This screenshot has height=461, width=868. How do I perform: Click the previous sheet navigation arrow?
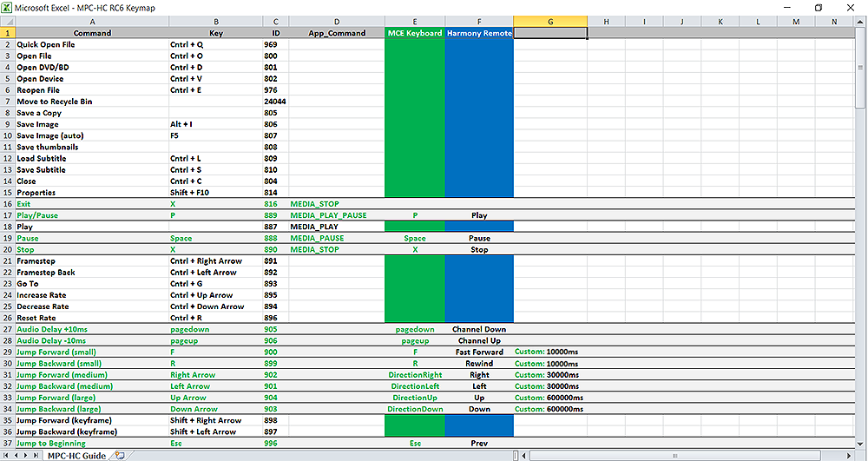point(17,456)
